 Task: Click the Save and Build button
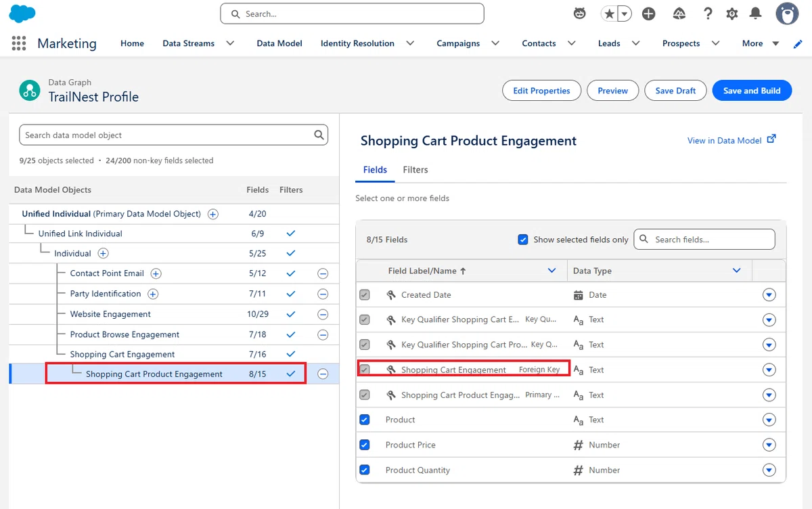click(752, 91)
